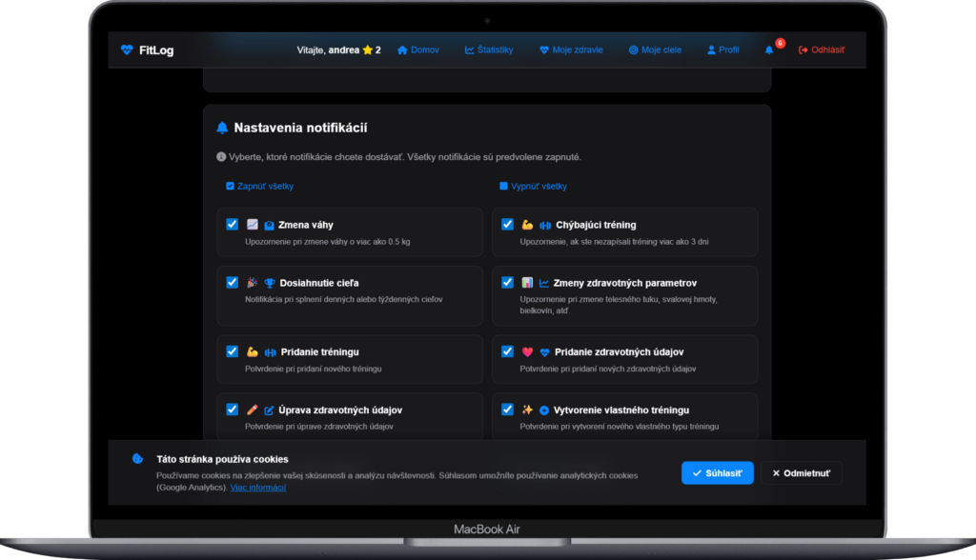Uncheck the Zmena váhy notification checkbox

pos(232,225)
